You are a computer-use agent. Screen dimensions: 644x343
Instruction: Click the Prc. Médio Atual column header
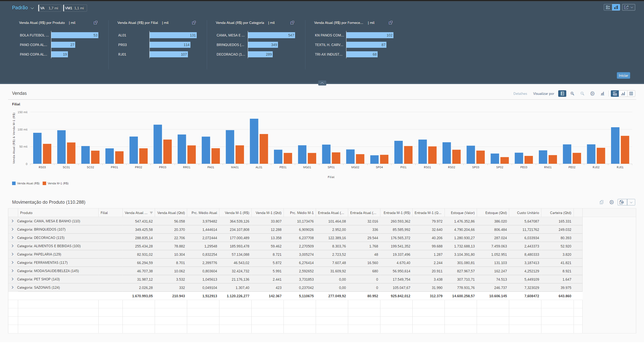[x=203, y=213]
